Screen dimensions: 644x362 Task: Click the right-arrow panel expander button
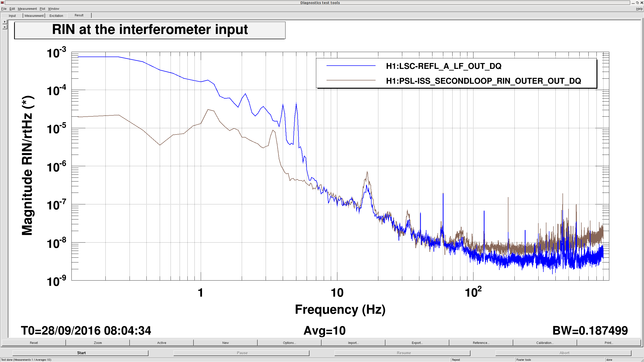point(5,22)
